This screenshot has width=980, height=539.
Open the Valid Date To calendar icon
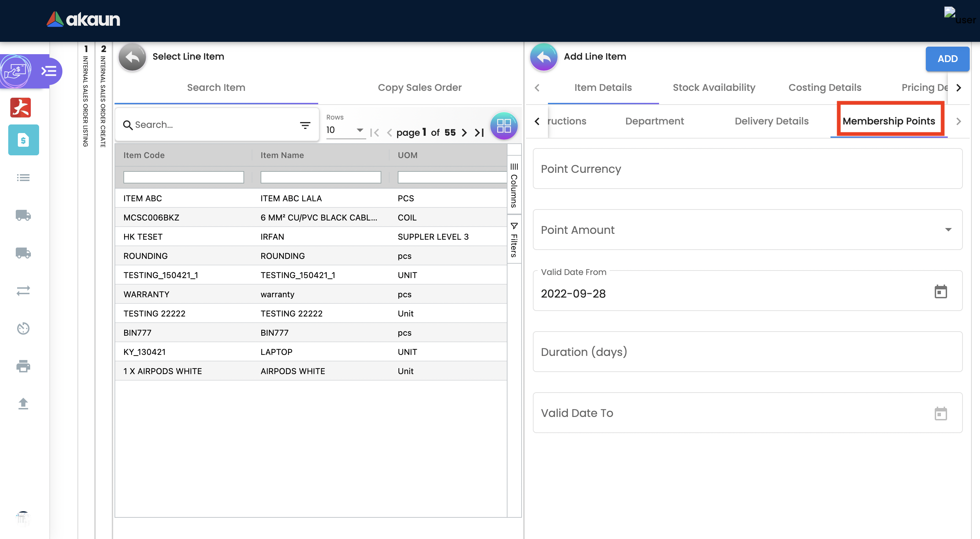[940, 413]
